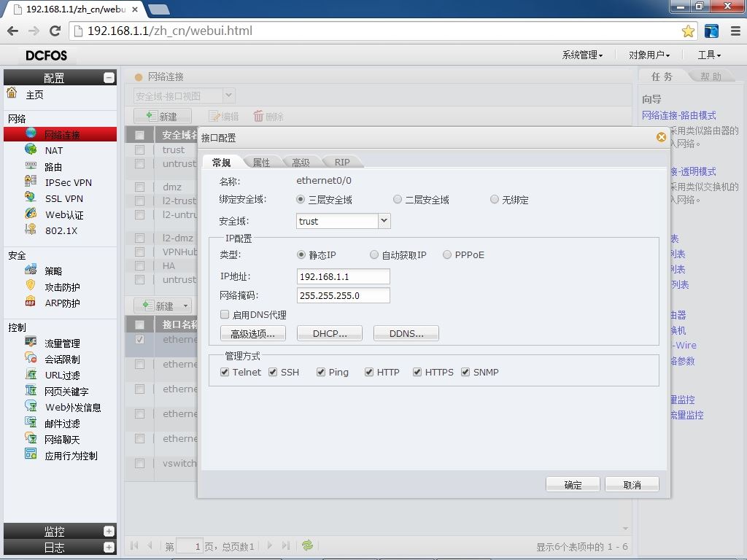The width and height of the screenshot is (747, 560).
Task: Click the blue extension icon in toolbar
Action: click(711, 31)
